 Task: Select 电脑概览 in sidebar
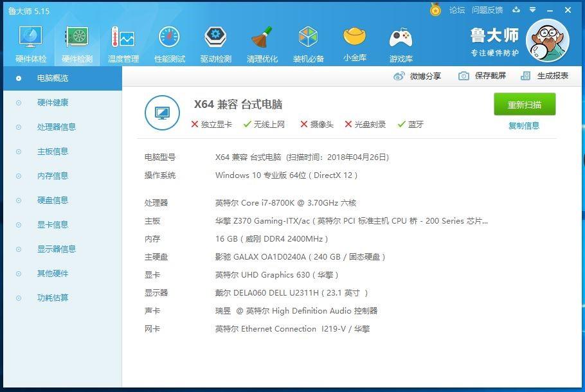click(62, 78)
